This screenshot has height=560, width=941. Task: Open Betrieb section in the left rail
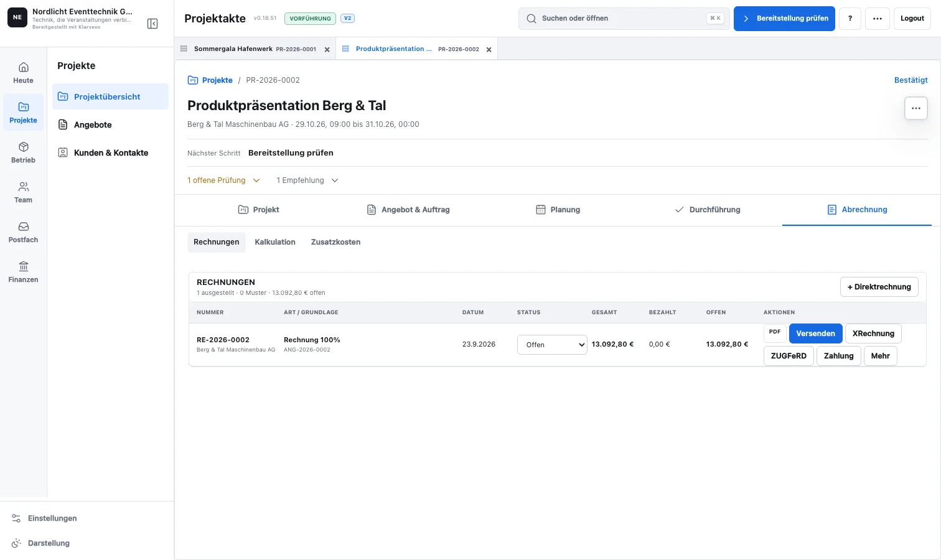click(23, 152)
